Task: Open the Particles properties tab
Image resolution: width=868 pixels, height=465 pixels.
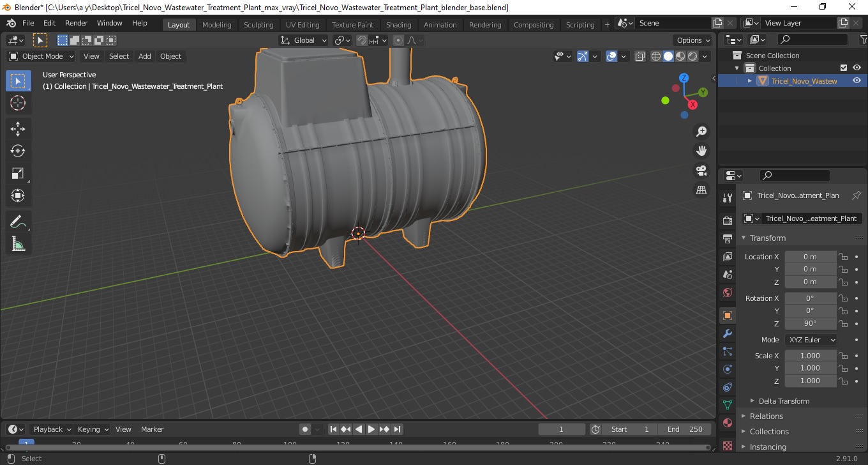Action: click(x=727, y=351)
